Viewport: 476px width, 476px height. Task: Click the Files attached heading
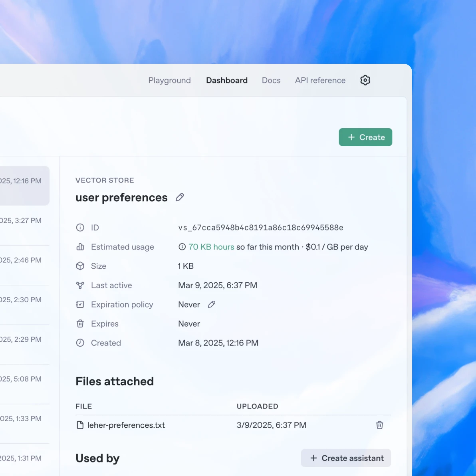click(115, 381)
